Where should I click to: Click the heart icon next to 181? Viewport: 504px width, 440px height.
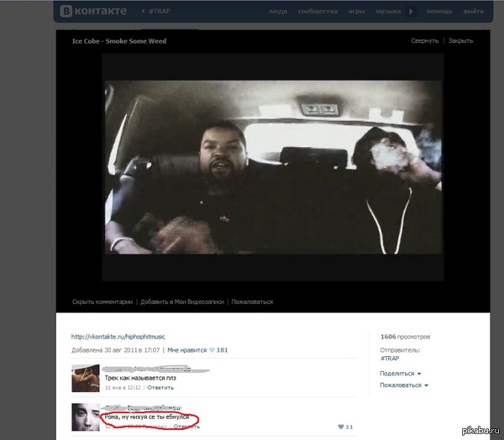[212, 350]
